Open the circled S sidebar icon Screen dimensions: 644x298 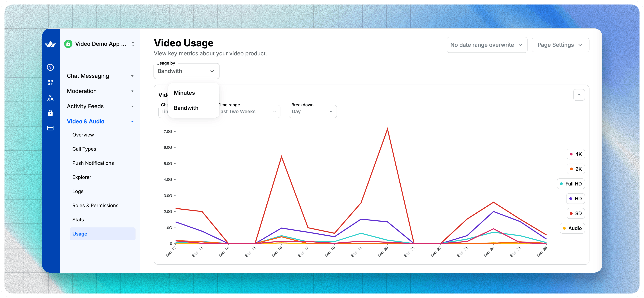click(x=50, y=67)
